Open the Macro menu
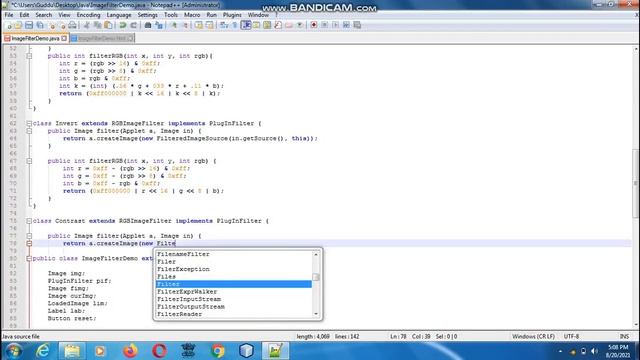This screenshot has width=640, height=360. 192,15
